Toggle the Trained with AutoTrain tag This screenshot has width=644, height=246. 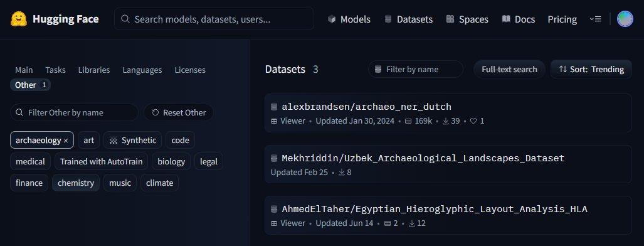coord(102,162)
